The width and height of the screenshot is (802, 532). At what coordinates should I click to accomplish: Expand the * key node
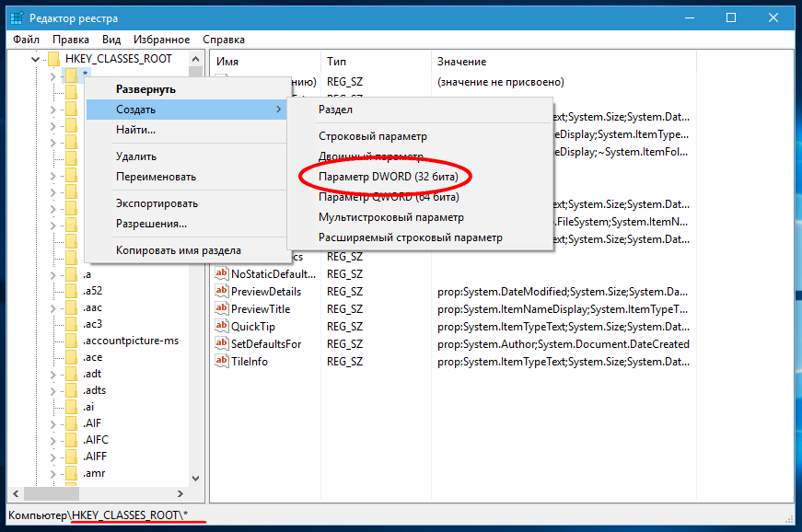(52, 76)
